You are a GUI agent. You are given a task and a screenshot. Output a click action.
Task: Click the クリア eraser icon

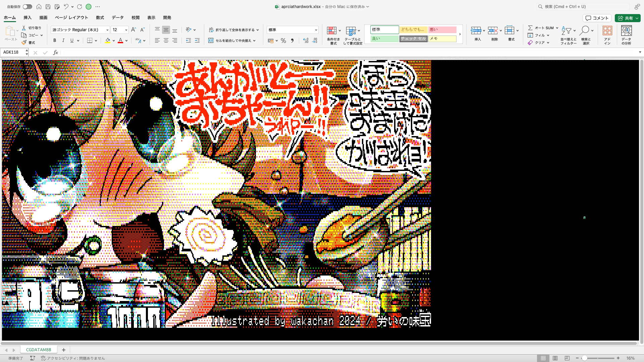pos(530,43)
